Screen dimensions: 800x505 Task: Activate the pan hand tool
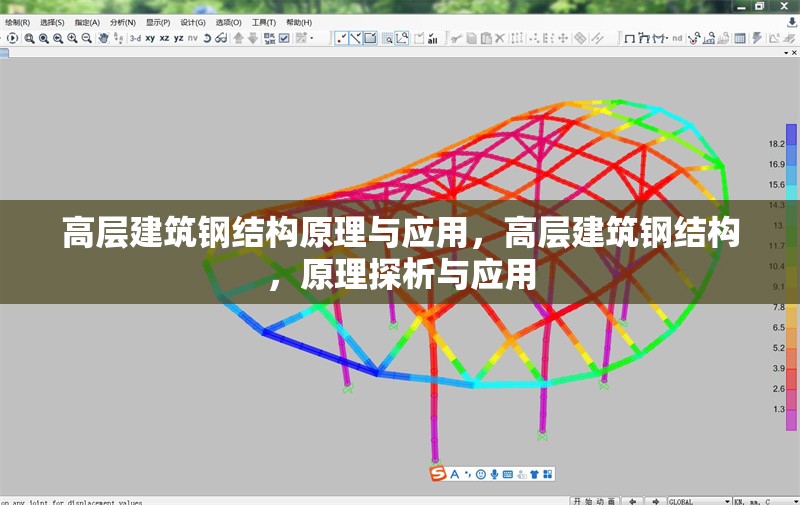pyautogui.click(x=104, y=38)
